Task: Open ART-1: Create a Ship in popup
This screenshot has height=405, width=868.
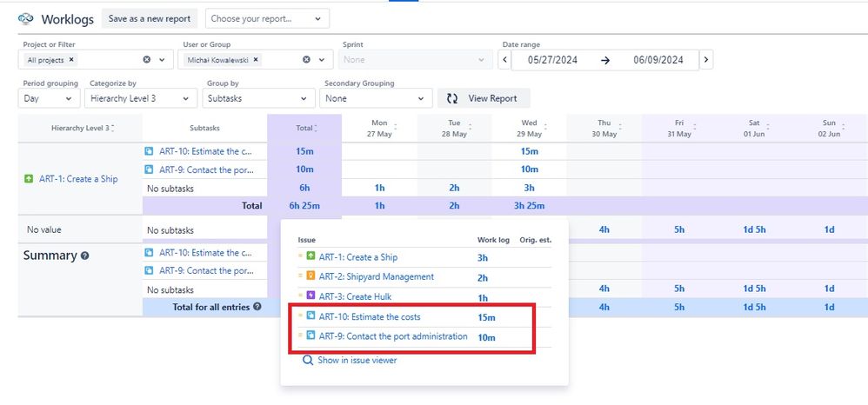Action: tap(357, 256)
